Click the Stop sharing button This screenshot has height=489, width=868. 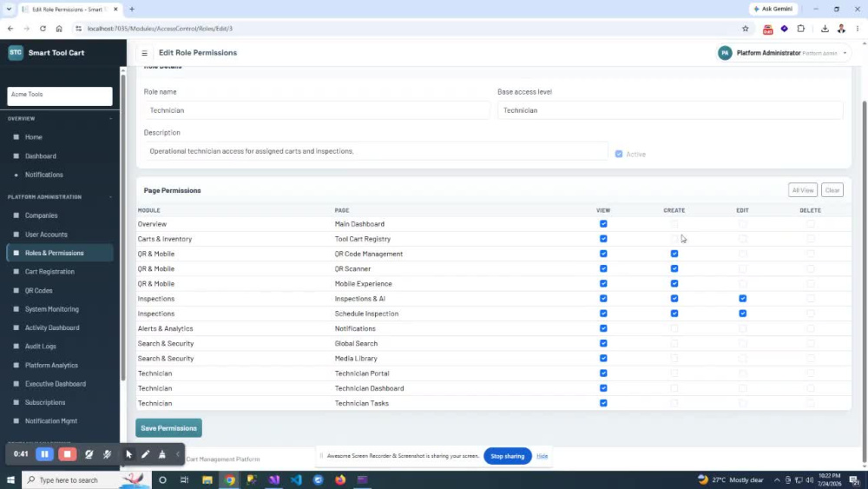(x=507, y=456)
